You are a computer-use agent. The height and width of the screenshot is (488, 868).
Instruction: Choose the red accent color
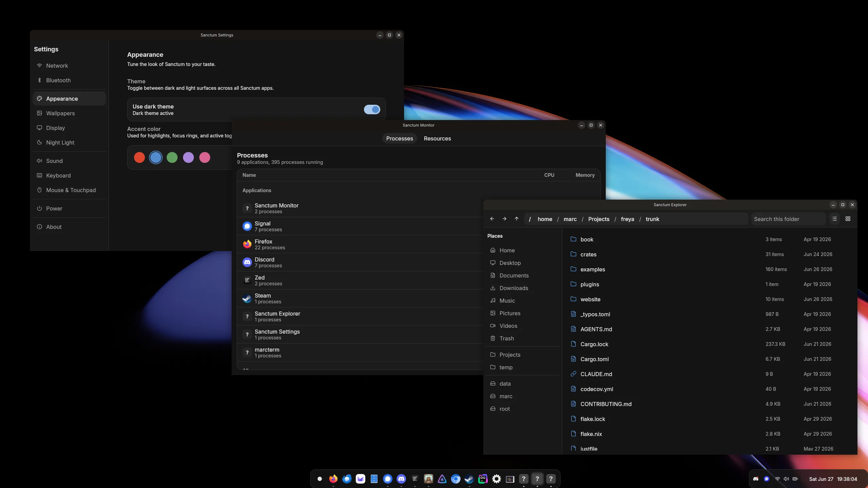139,157
